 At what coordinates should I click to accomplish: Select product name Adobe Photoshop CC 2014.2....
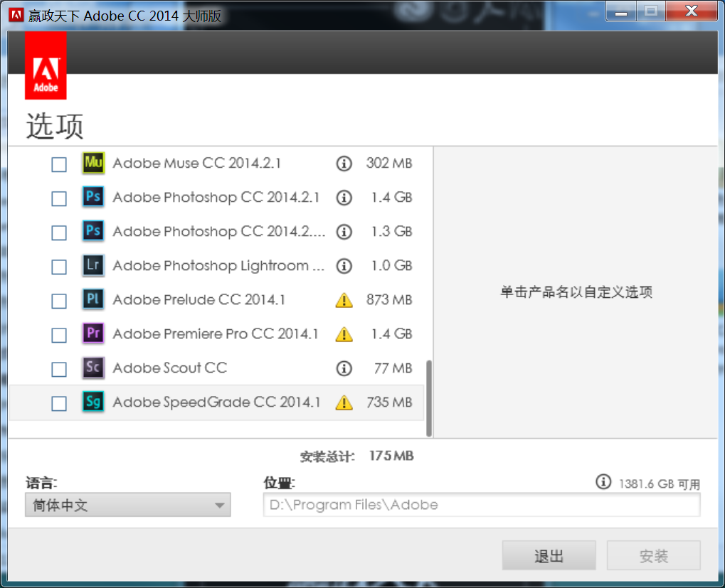point(219,231)
